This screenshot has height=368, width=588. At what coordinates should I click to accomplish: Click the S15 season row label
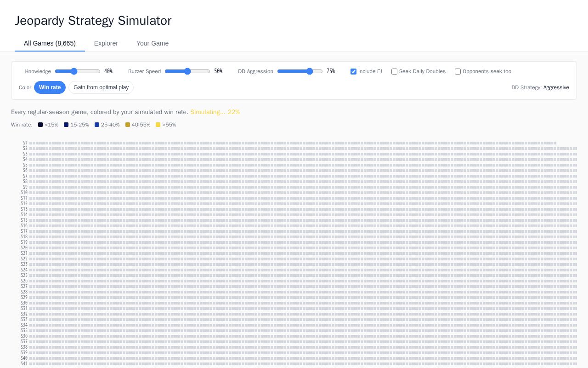24,220
